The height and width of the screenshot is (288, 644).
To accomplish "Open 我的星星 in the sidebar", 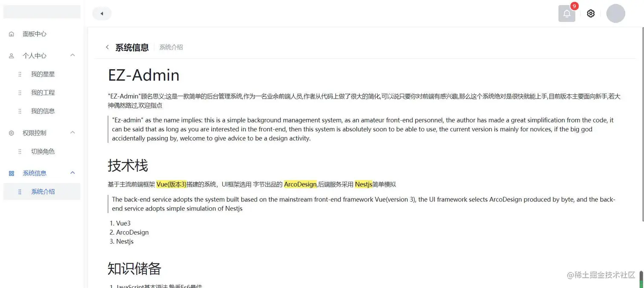I will pos(42,74).
